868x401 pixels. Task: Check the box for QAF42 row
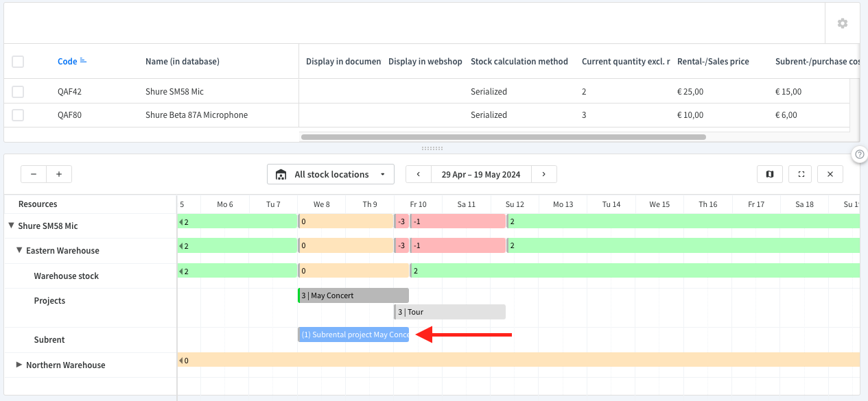point(18,91)
